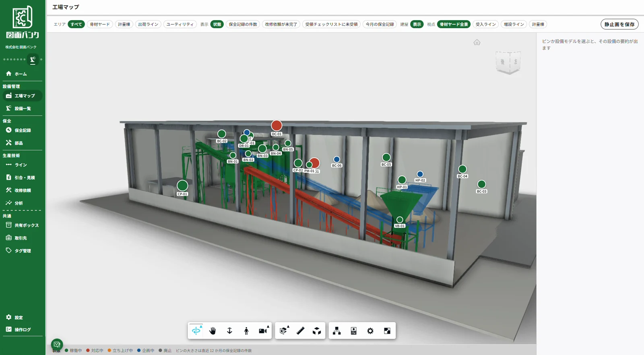
Task: Open 分析 in sidebar
Action: pyautogui.click(x=23, y=203)
